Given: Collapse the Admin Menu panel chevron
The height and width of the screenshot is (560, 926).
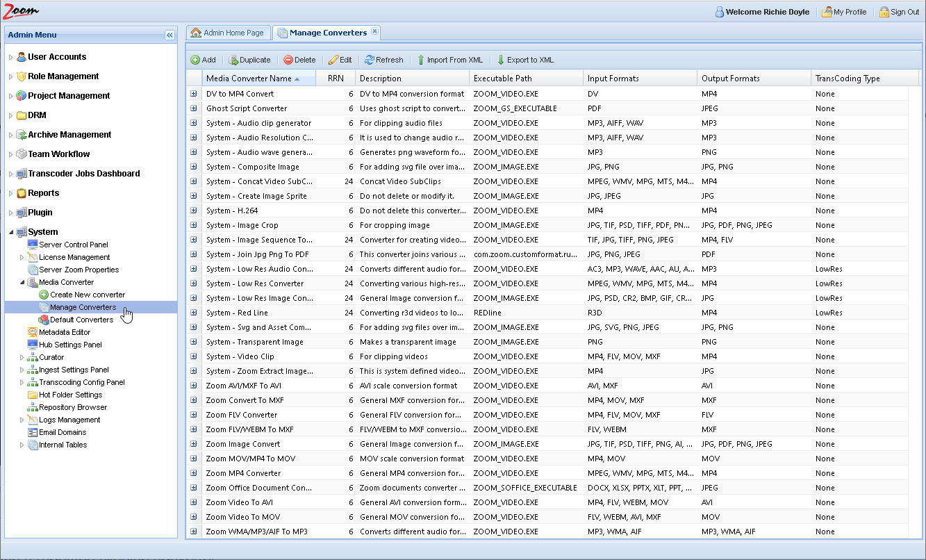Looking at the screenshot, I should tap(170, 35).
